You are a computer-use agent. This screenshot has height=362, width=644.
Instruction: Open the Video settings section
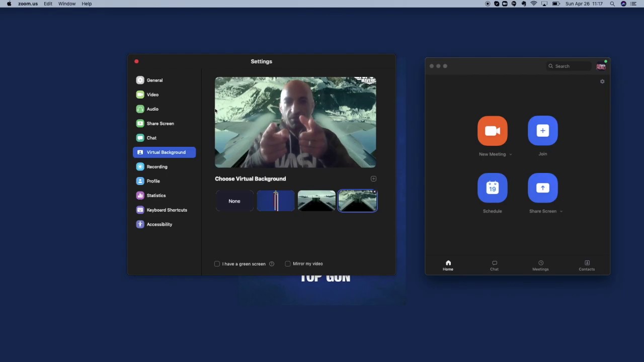[x=164, y=95]
